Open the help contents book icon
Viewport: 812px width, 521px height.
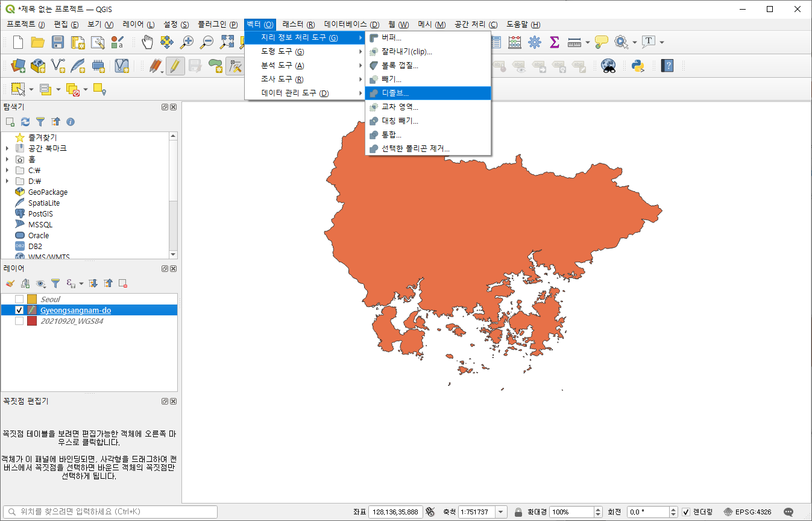[x=667, y=65]
